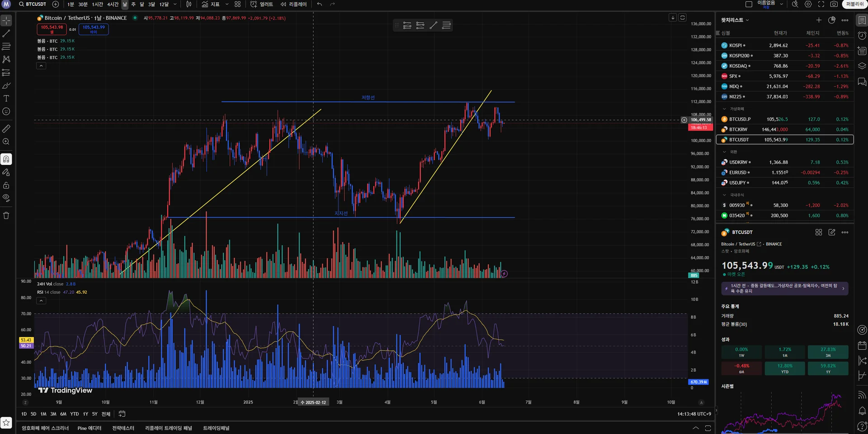Click the undo arrow in top toolbar
The width and height of the screenshot is (868, 434).
320,4
